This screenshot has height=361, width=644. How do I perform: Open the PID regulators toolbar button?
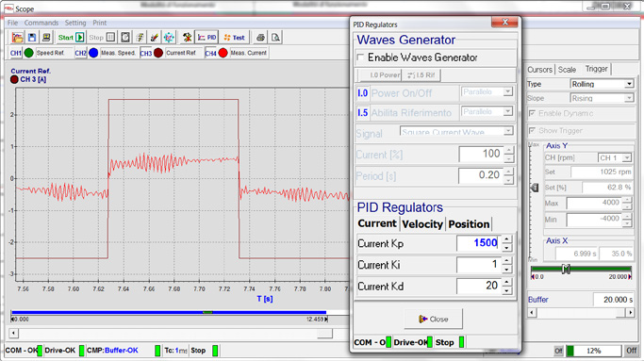[x=207, y=38]
